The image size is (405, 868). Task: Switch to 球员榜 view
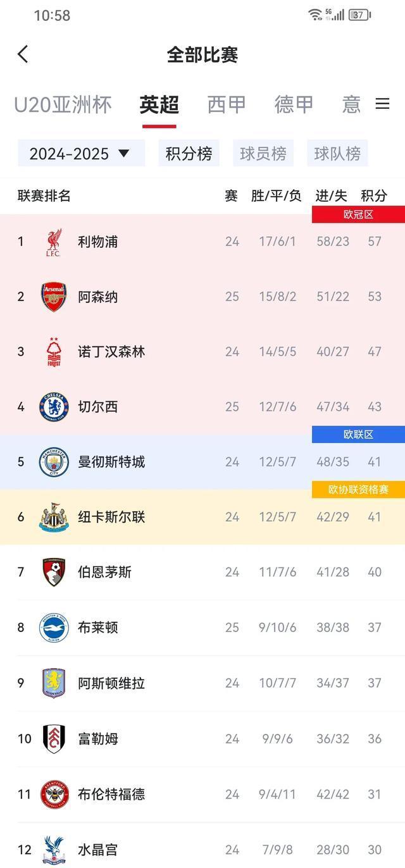coord(263,152)
